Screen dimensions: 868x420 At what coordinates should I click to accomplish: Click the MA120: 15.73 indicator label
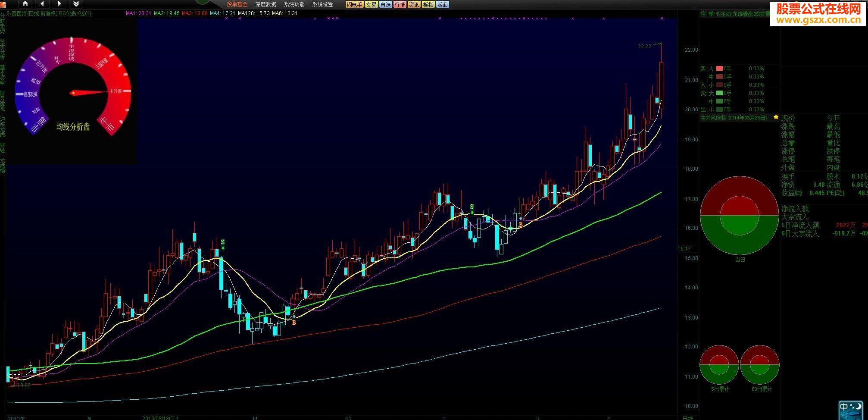(254, 13)
